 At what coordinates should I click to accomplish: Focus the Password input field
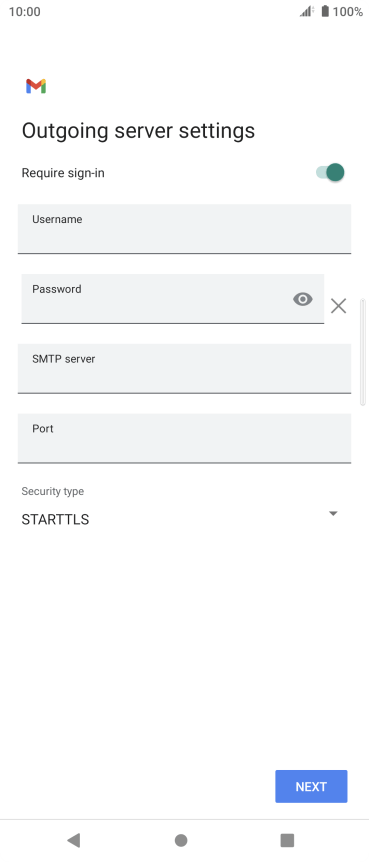click(x=173, y=299)
